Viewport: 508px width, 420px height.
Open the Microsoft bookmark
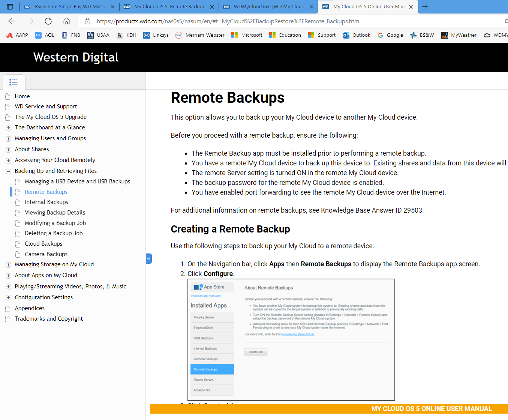(247, 35)
